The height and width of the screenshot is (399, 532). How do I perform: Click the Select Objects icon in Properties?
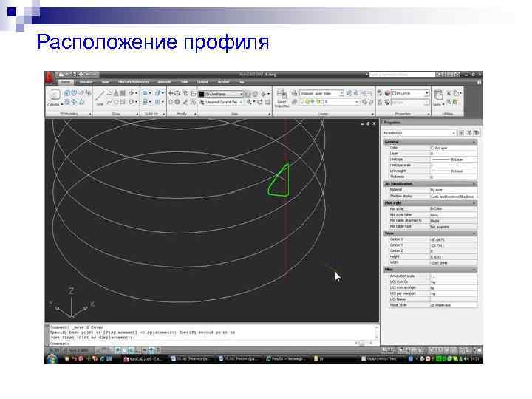[469, 133]
